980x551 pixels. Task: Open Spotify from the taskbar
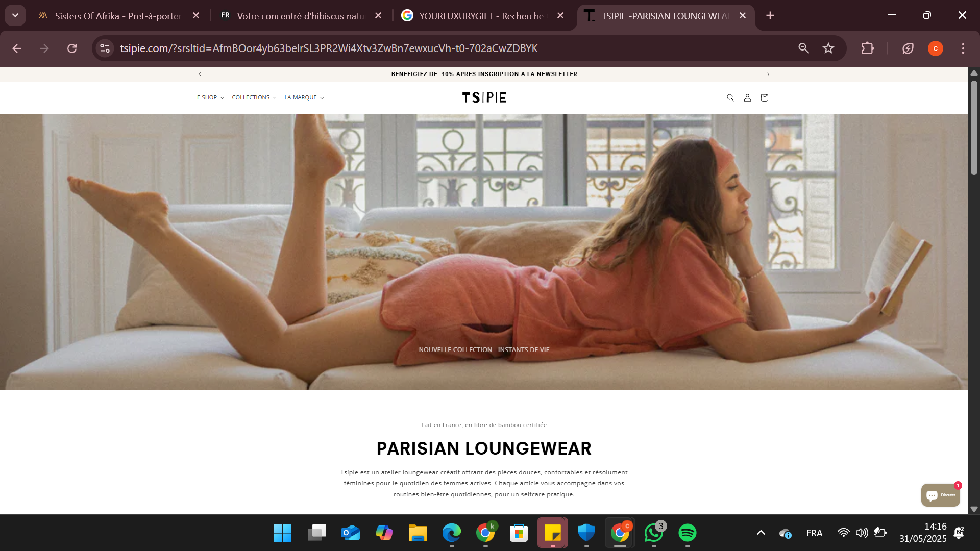[688, 533]
